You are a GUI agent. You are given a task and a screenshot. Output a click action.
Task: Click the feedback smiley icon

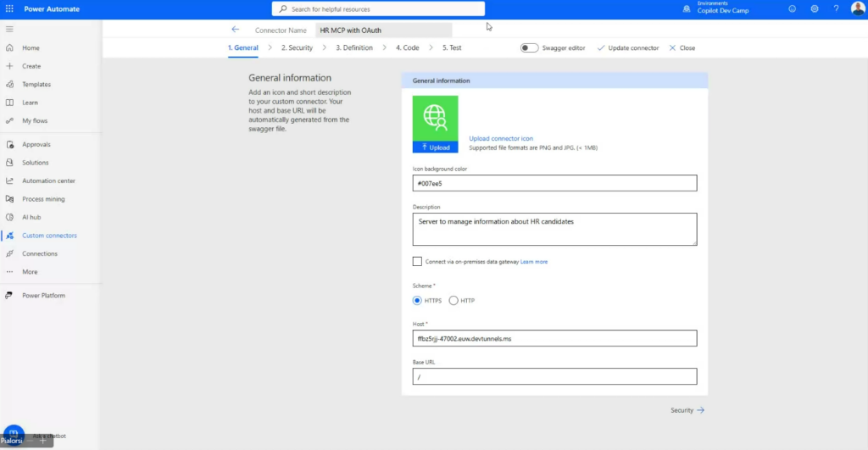pyautogui.click(x=793, y=8)
